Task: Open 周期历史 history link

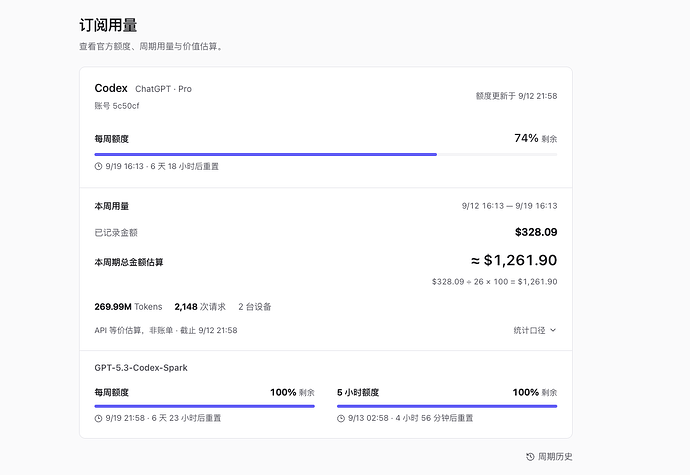Action: coord(549,457)
